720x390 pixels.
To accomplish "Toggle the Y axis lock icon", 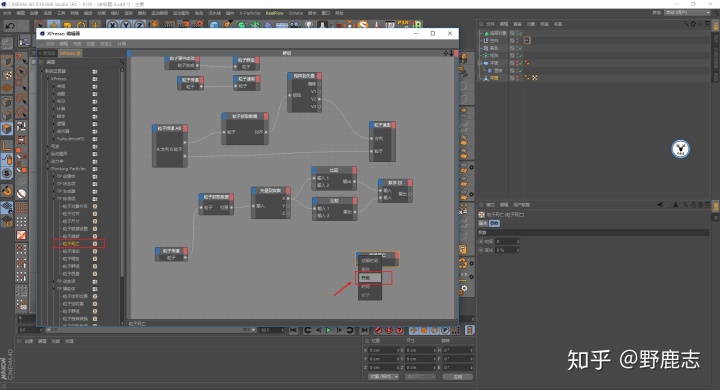I will pyautogui.click(x=126, y=25).
